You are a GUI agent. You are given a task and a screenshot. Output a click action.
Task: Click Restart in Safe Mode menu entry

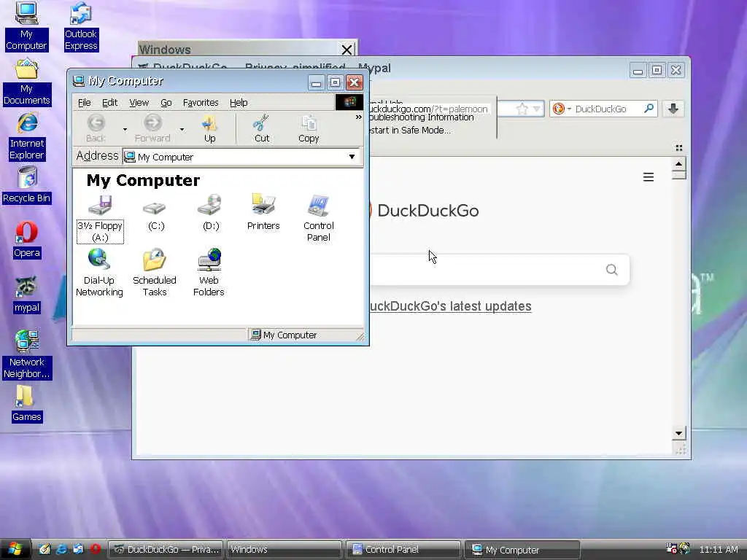click(410, 130)
